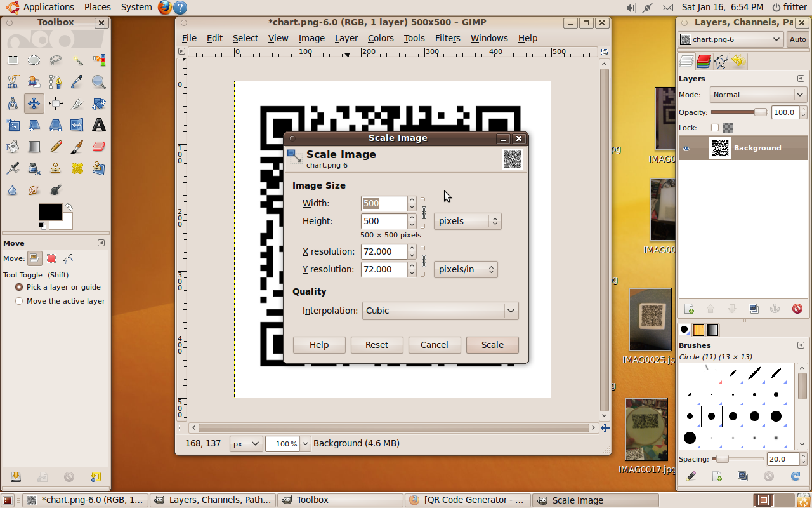Set Move tool to affect path

coord(68,258)
